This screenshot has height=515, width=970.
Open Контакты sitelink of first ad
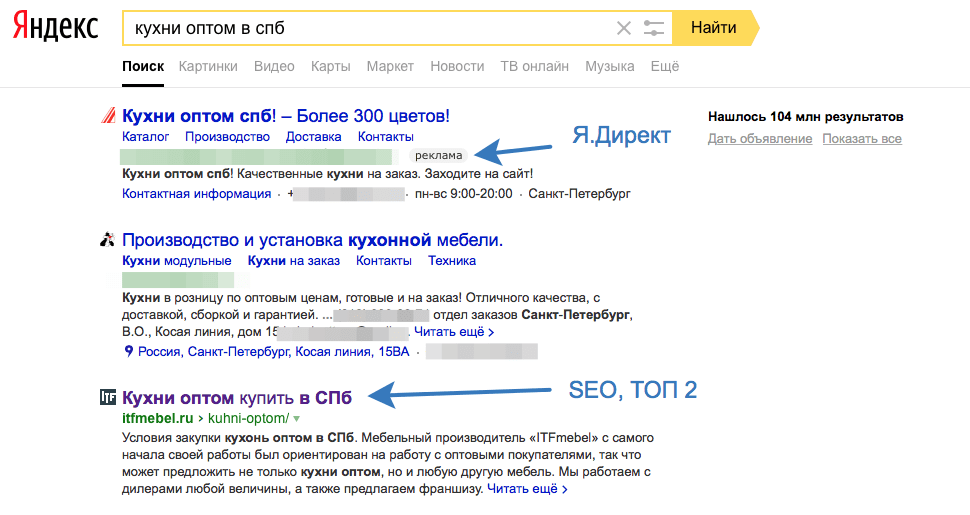tap(385, 137)
